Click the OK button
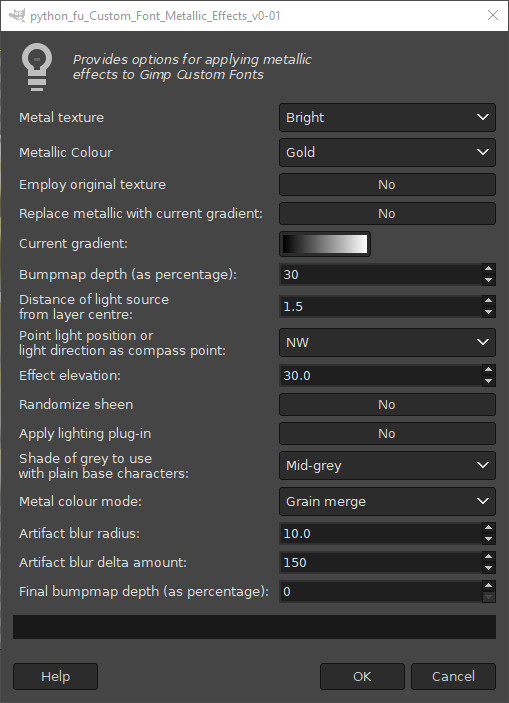 (x=362, y=676)
